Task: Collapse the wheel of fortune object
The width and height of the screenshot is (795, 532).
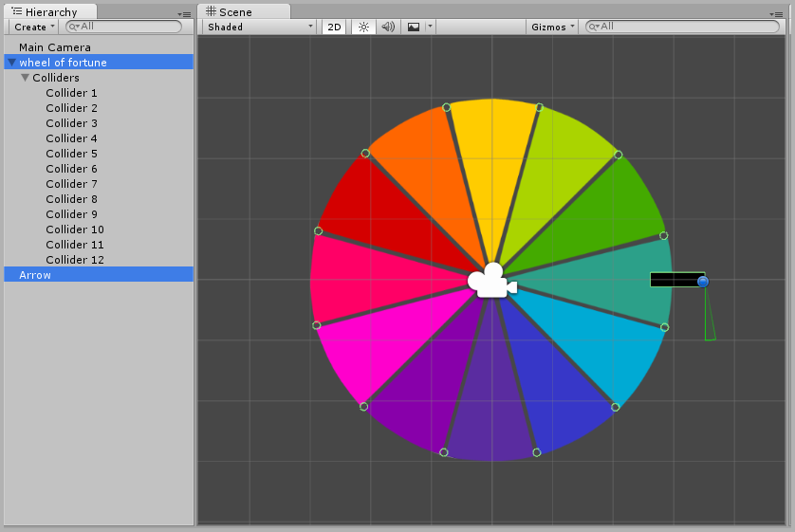Action: (11, 63)
